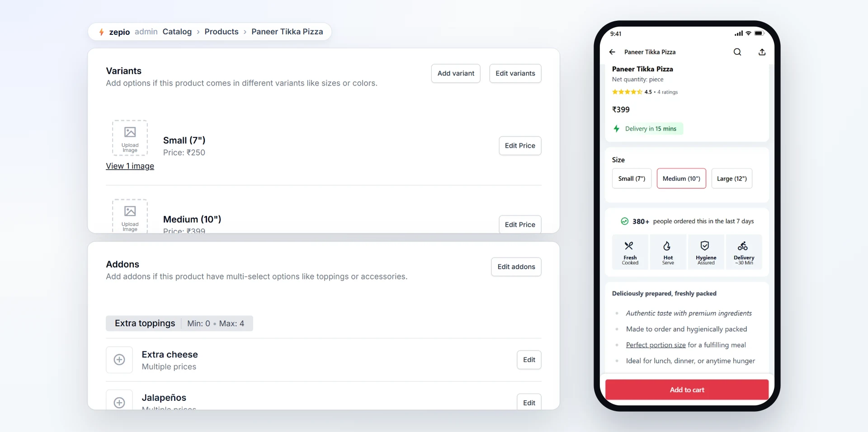Image resolution: width=868 pixels, height=432 pixels.
Task: Click Upload Image placeholder for Medium (10")
Action: (130, 216)
